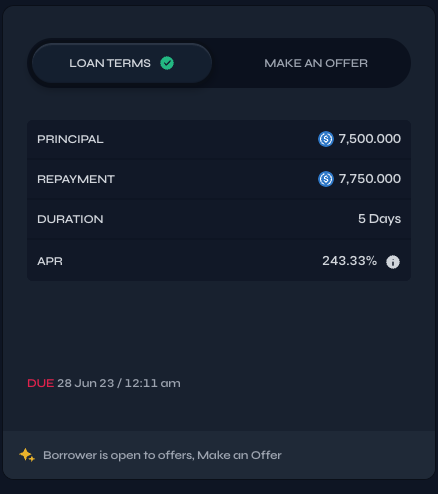Screen dimensions: 438x494
Task: Open the APR info icon
Action: pos(393,262)
